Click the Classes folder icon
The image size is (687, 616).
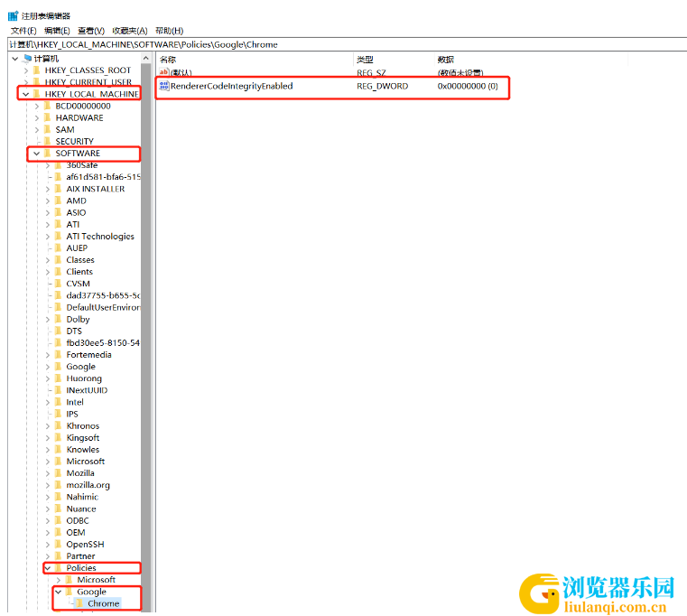pos(59,260)
